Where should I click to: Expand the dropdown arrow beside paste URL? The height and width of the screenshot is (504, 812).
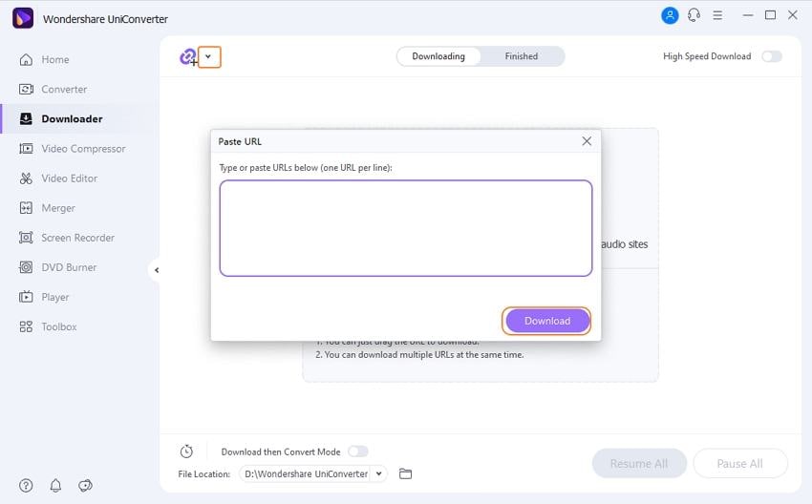208,56
